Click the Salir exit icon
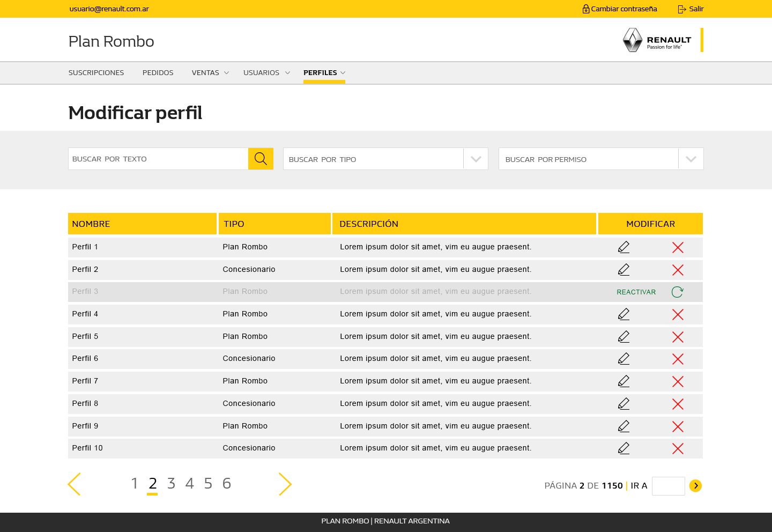This screenshot has width=772, height=532. pyautogui.click(x=681, y=9)
